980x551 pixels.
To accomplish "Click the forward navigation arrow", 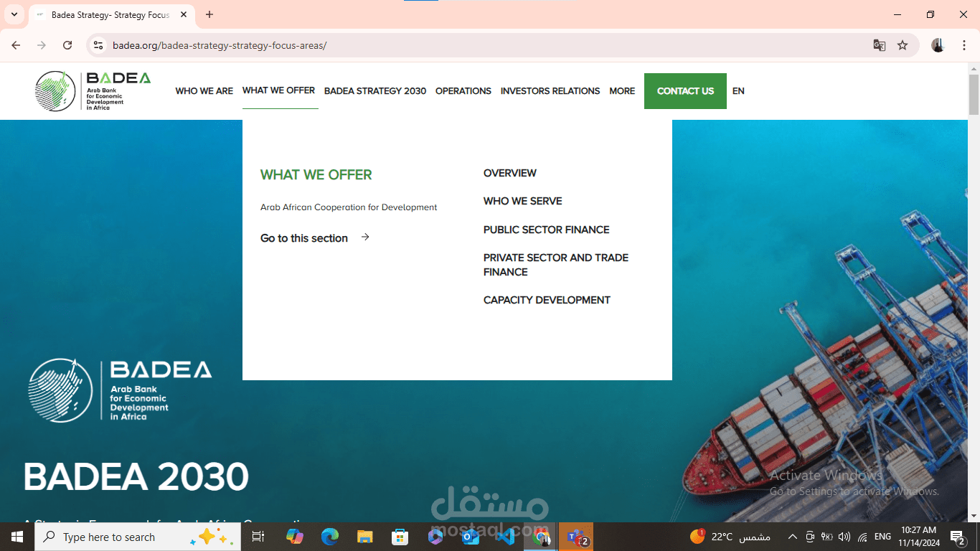I will [42, 45].
